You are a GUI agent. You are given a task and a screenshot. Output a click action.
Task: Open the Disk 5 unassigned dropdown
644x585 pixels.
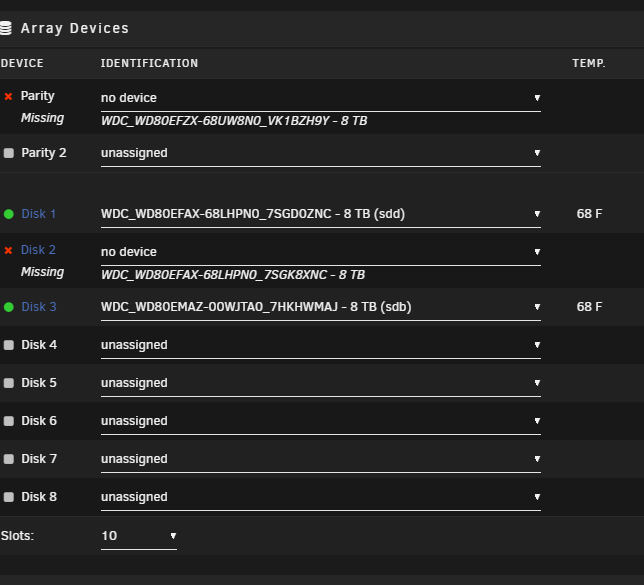[321, 383]
